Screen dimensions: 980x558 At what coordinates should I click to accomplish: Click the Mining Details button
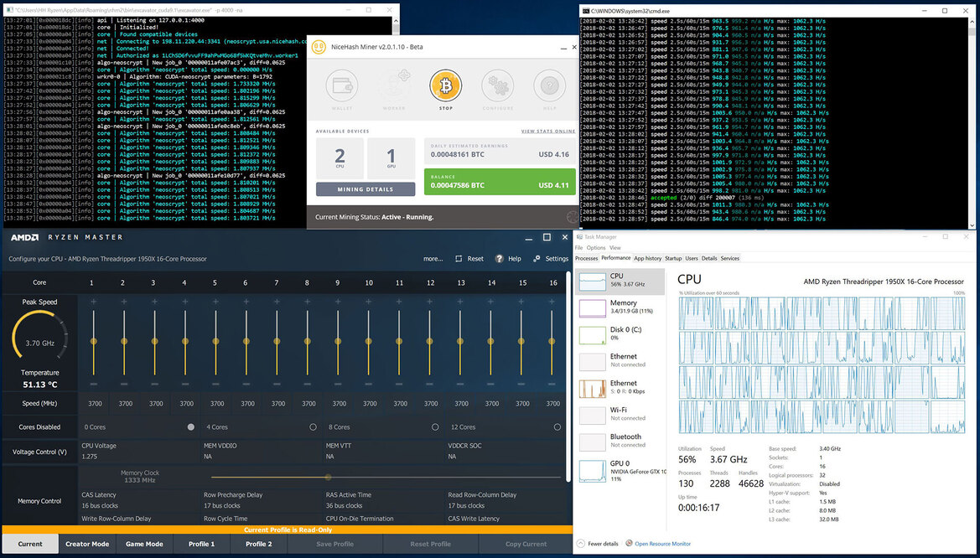pos(366,189)
